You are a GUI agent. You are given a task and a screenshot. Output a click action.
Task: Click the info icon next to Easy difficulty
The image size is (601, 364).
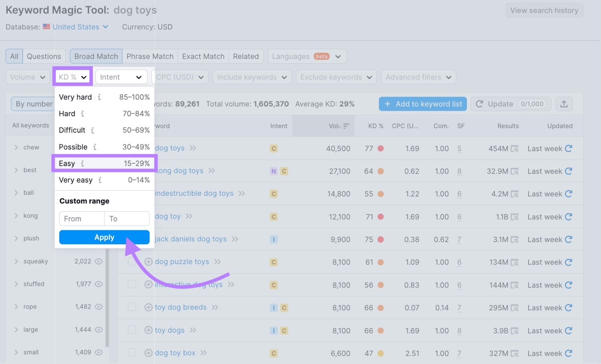[82, 163]
